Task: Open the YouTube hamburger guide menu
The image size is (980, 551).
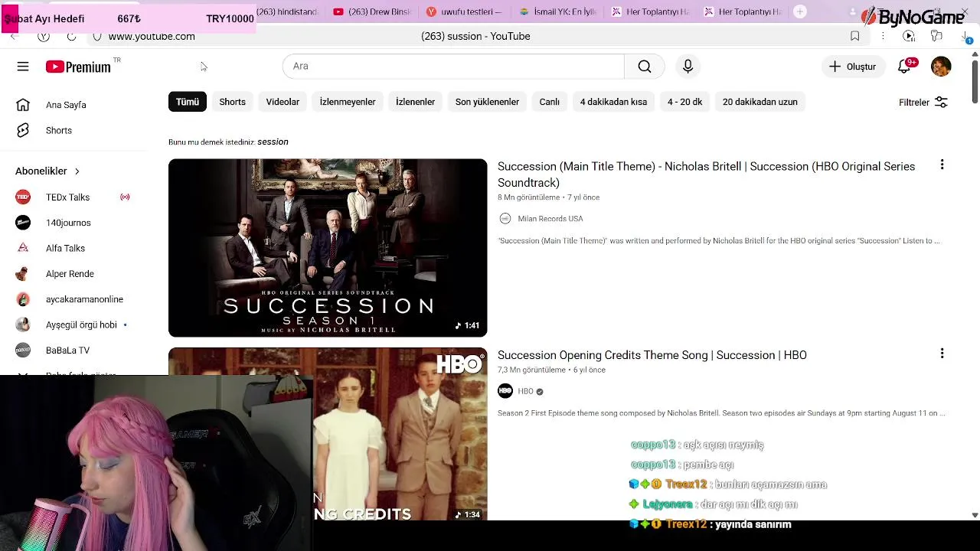Action: click(23, 67)
